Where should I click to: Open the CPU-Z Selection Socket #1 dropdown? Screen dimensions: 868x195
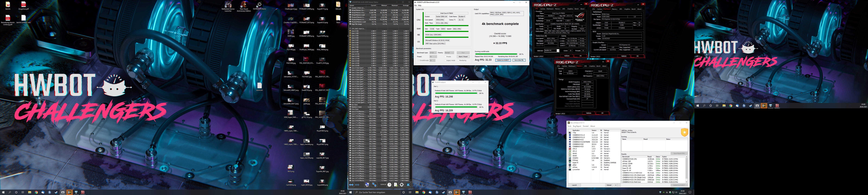pyautogui.click(x=552, y=51)
